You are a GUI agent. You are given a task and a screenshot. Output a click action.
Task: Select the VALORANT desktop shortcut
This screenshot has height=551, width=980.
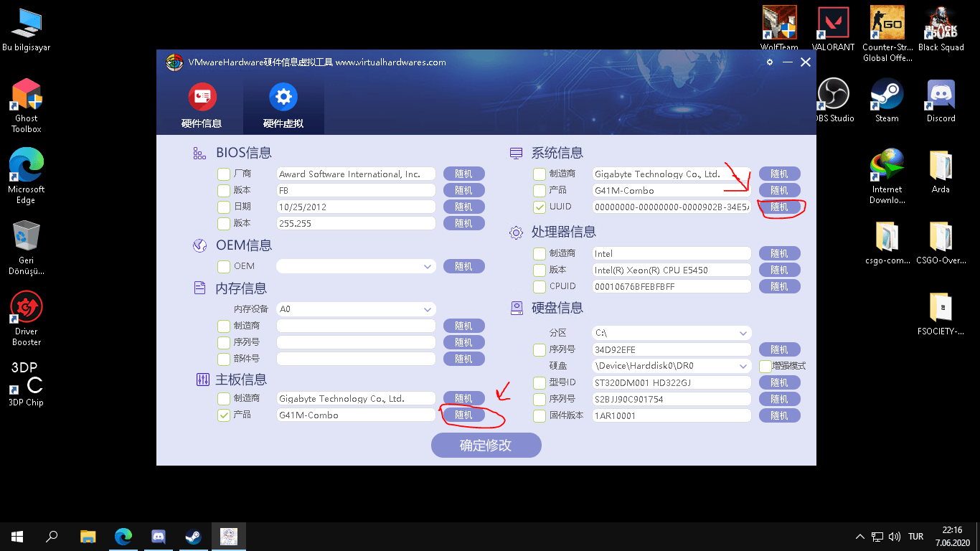click(x=834, y=29)
